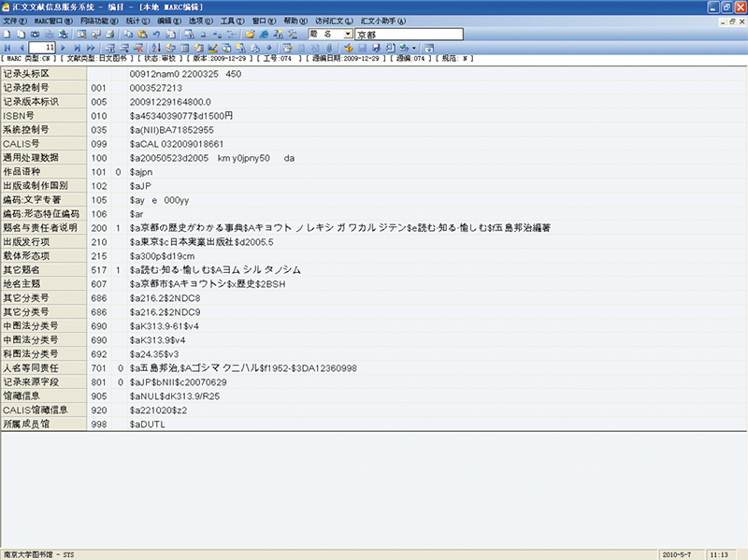Click the 记录来源字段 value $aJP$bNII$c20070629
The height and width of the screenshot is (560, 748).
(179, 382)
